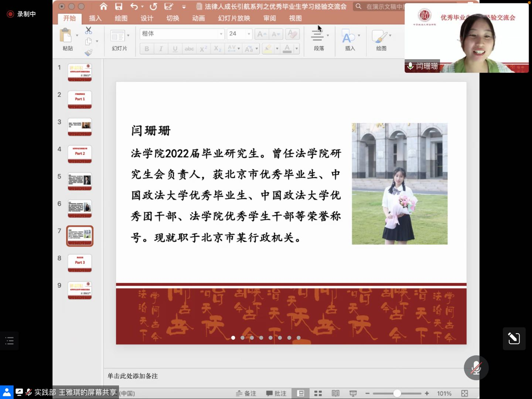
Task: Switch to slide sorter grid view
Action: 318,393
